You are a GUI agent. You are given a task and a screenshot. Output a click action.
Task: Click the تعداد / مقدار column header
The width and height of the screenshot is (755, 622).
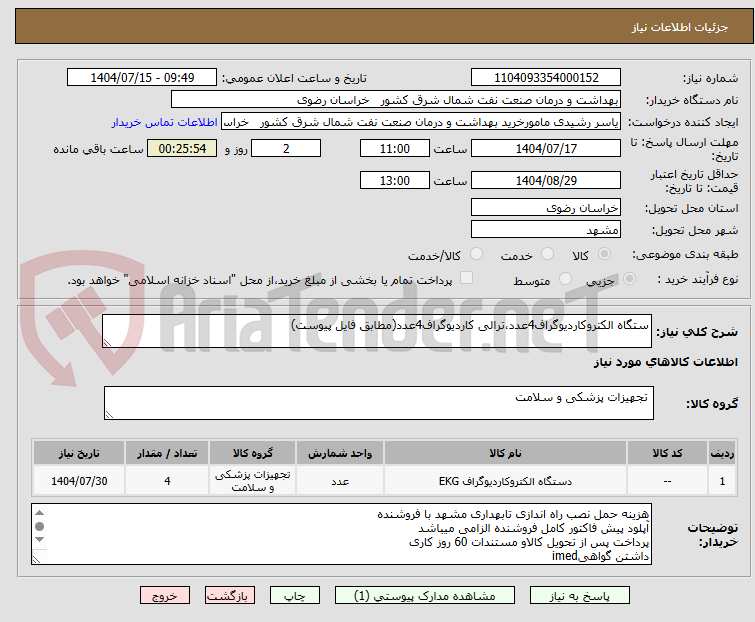(x=167, y=453)
